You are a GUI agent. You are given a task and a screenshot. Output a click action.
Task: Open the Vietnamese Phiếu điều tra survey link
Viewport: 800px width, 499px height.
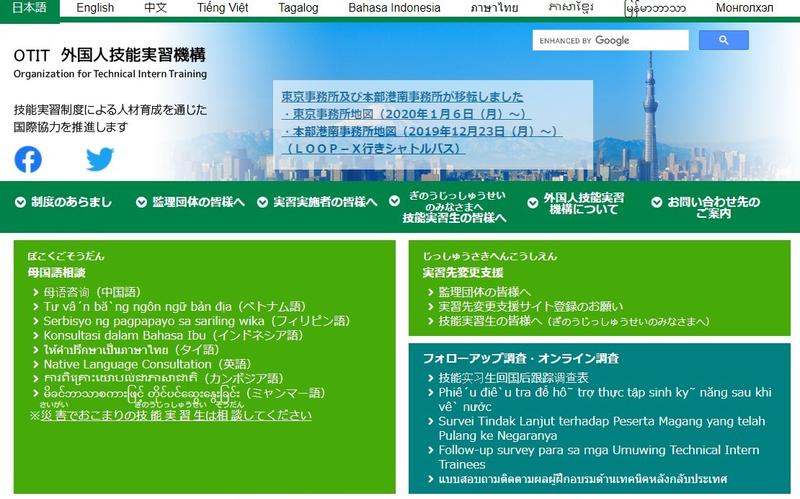point(605,400)
